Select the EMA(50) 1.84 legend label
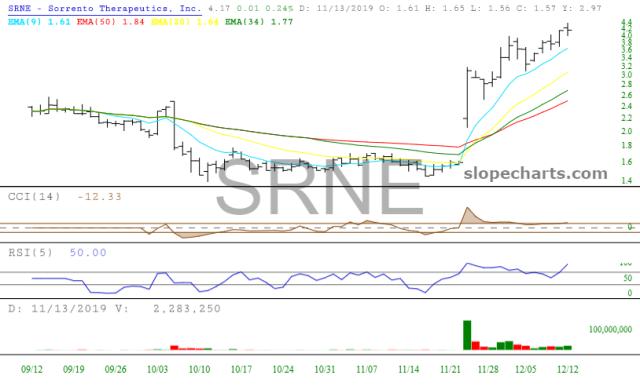This screenshot has width=640, height=386. 111,22
